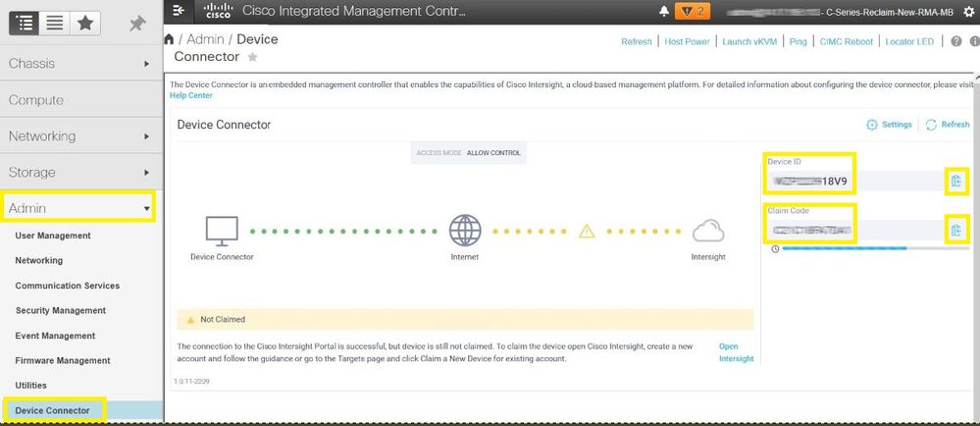Toggle the navigation menu arrow icon
The width and height of the screenshot is (980, 426).
click(x=179, y=11)
